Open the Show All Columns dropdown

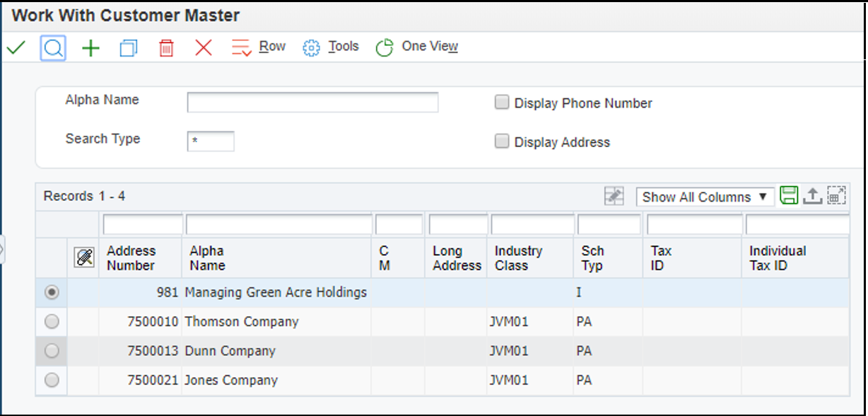705,197
